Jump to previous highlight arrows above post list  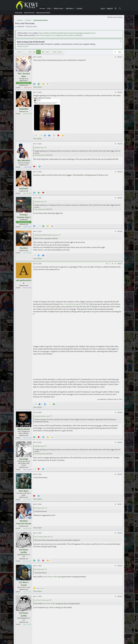[115, 52]
